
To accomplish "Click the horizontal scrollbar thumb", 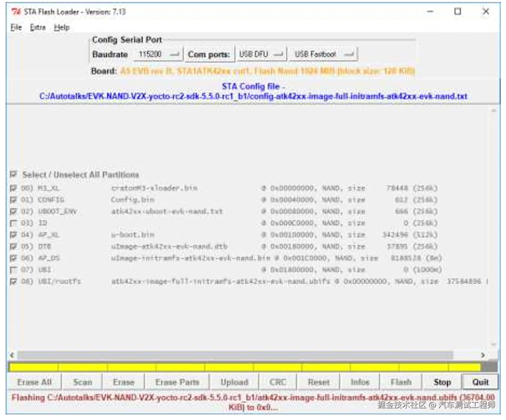I will tap(235, 355).
